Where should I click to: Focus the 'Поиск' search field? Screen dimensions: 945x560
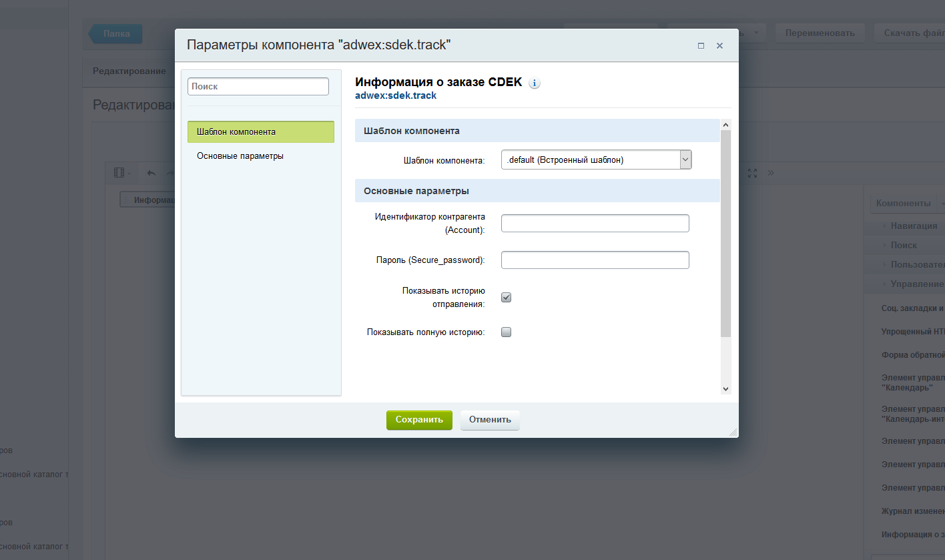tap(258, 86)
